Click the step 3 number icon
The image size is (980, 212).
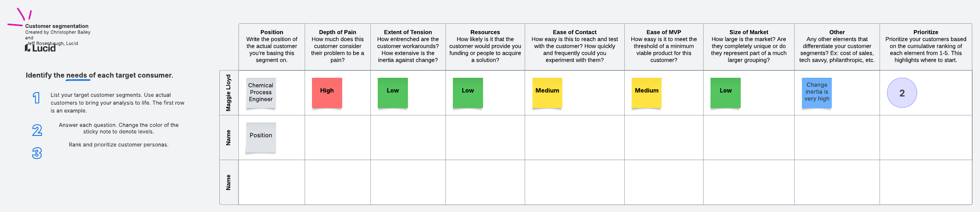(37, 153)
